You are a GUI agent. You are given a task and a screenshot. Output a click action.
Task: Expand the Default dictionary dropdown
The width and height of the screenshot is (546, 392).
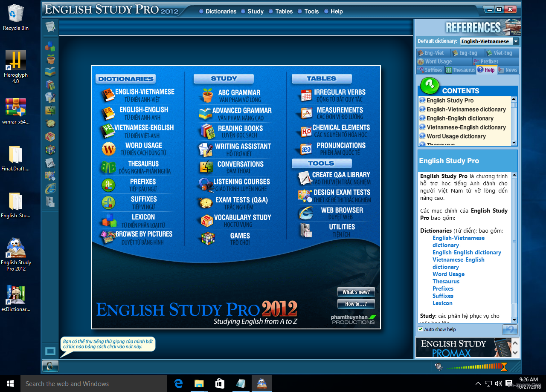pos(516,41)
